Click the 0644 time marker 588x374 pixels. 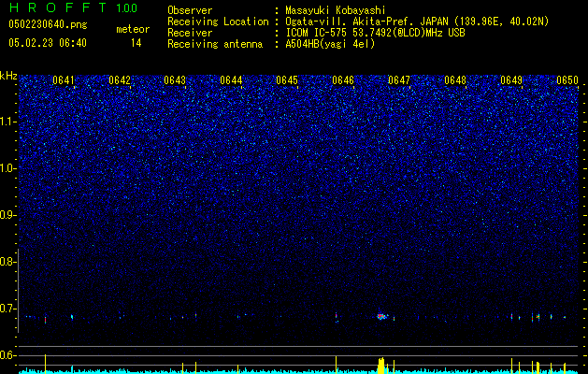[x=231, y=80]
